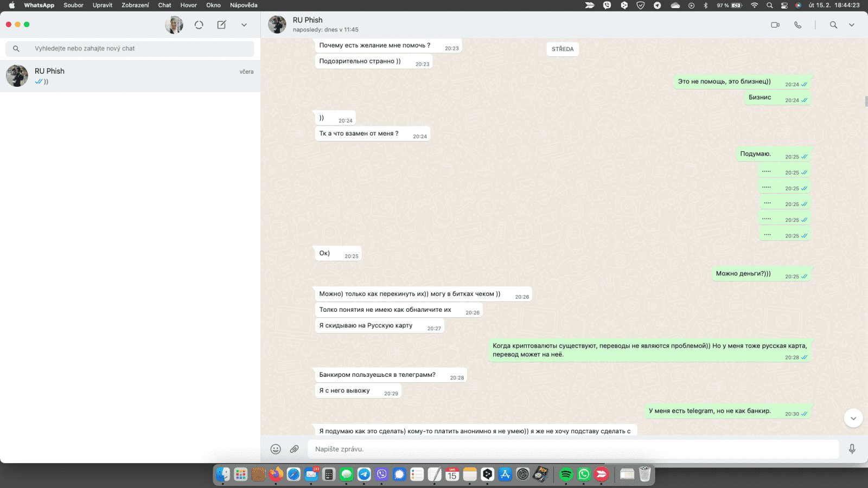Click the conversation scrollbar thumb
Screen dimensions: 868x488
point(866,101)
